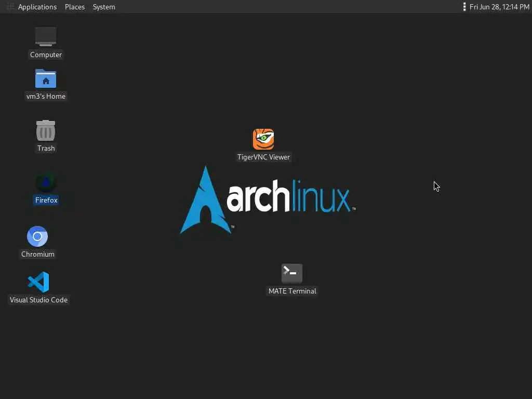Click the 'Chromium' label text
532x399 pixels.
click(x=37, y=254)
